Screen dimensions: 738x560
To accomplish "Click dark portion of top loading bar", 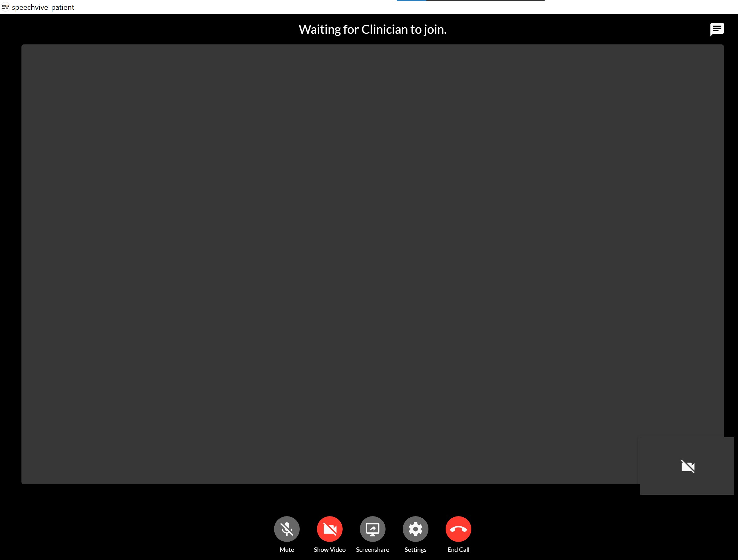I will [485, 0].
